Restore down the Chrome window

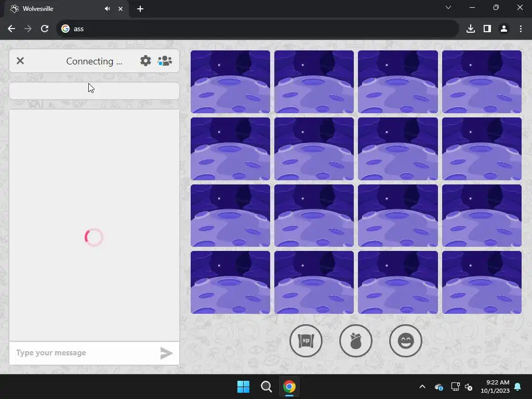[496, 7]
